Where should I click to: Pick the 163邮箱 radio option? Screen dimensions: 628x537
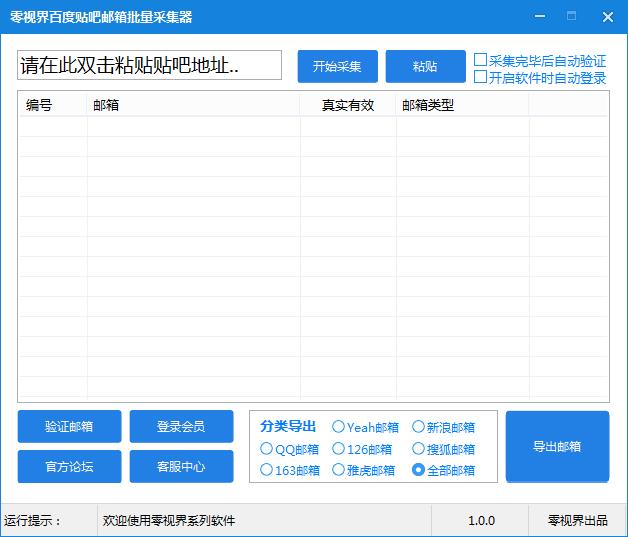[267, 470]
